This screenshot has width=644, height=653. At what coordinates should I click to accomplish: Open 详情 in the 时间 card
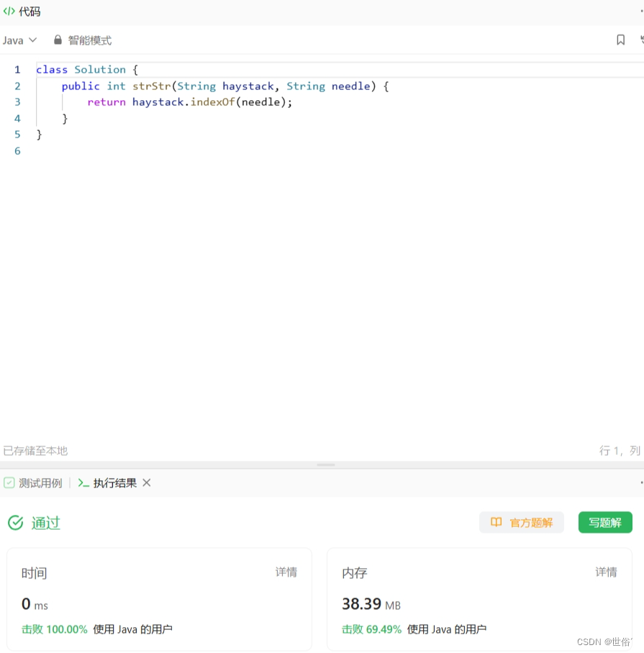(x=286, y=572)
